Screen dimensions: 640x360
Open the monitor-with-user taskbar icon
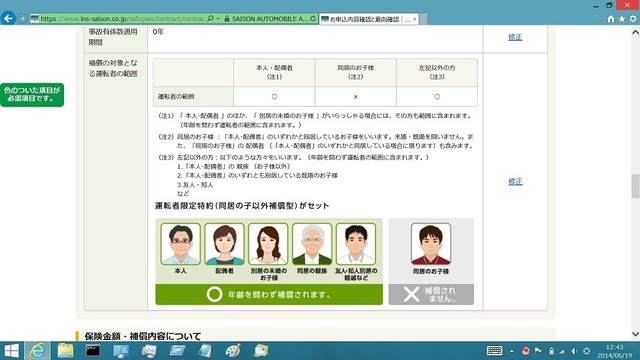pyautogui.click(x=121, y=351)
